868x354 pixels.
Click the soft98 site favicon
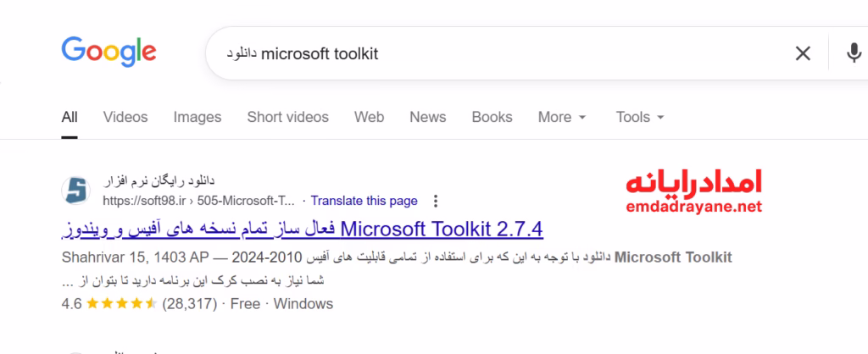76,191
